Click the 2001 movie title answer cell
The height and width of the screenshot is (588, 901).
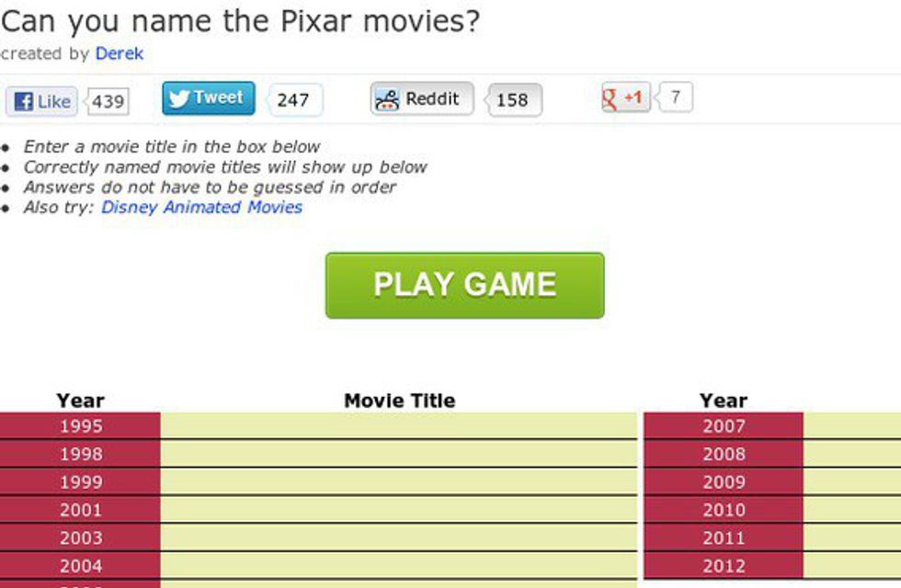399,510
